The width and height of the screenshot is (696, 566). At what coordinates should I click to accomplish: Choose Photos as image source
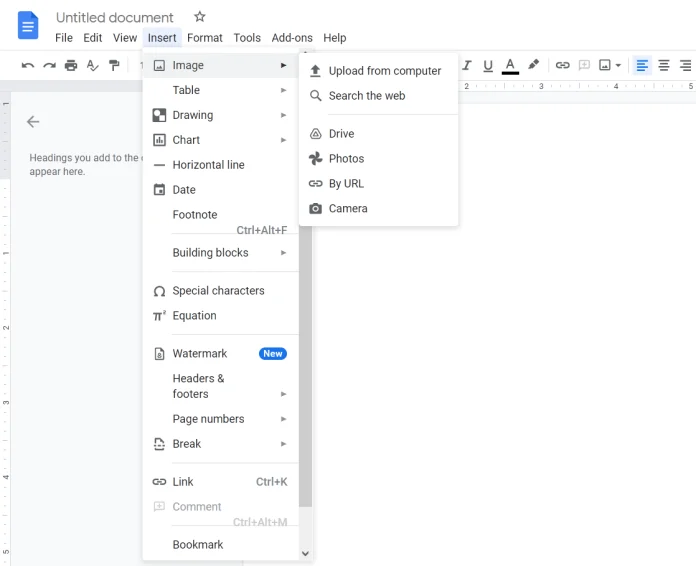coord(378,158)
